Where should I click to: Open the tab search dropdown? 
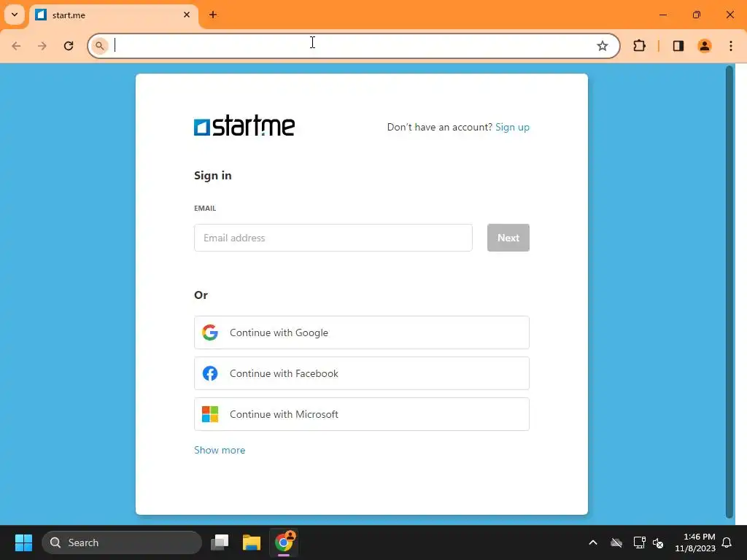click(15, 15)
